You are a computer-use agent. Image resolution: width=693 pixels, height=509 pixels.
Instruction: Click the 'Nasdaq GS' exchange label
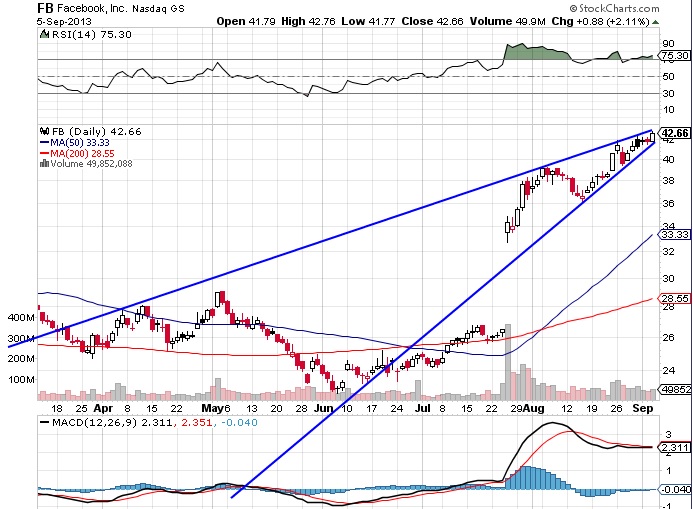158,8
